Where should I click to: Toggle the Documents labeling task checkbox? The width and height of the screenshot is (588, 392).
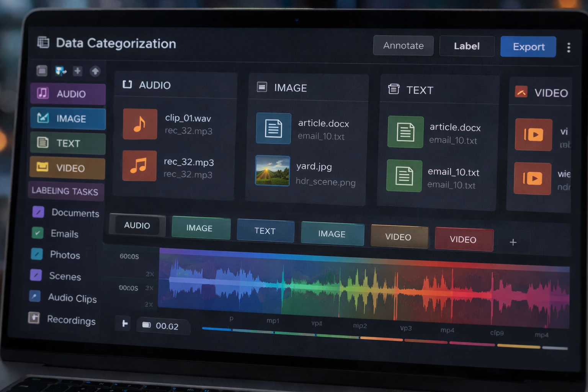coord(38,212)
